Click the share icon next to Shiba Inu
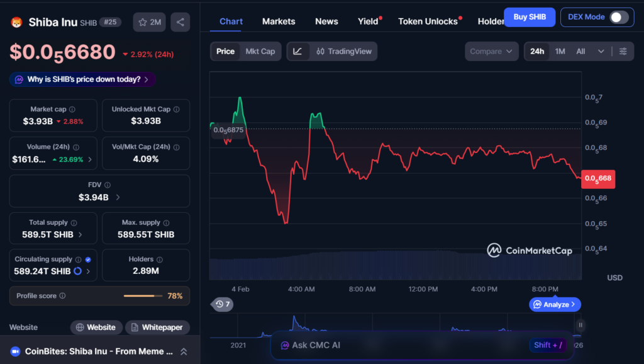644x364 pixels. point(180,22)
